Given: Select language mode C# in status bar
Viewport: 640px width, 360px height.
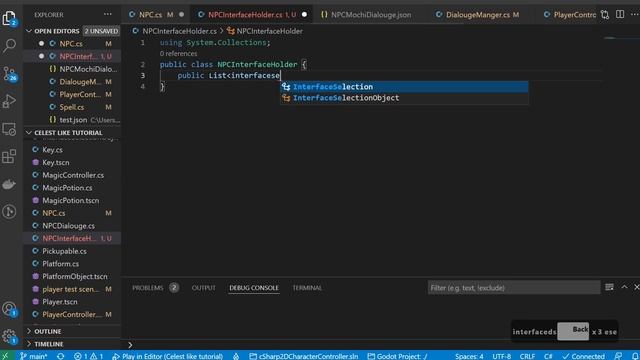Looking at the screenshot, I should [548, 356].
